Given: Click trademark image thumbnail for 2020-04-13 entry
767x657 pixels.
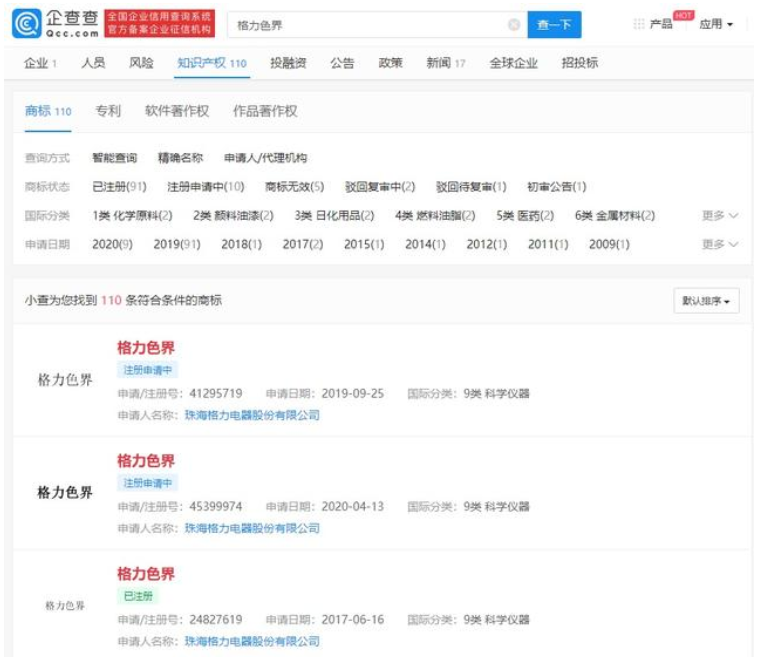Looking at the screenshot, I should 65,492.
